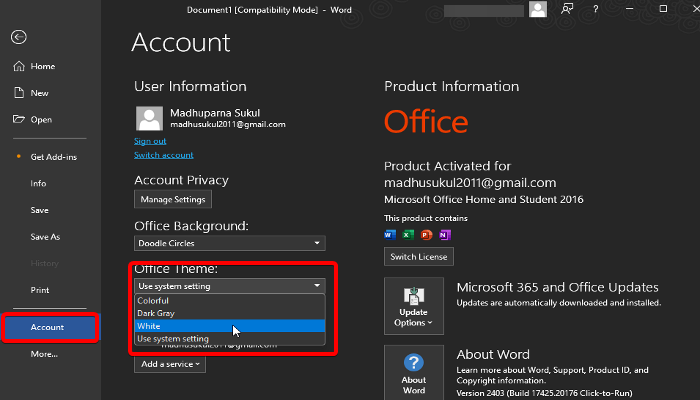Click the back arrow to exit Backstage
Viewport: 700px width, 400px height.
18,37
